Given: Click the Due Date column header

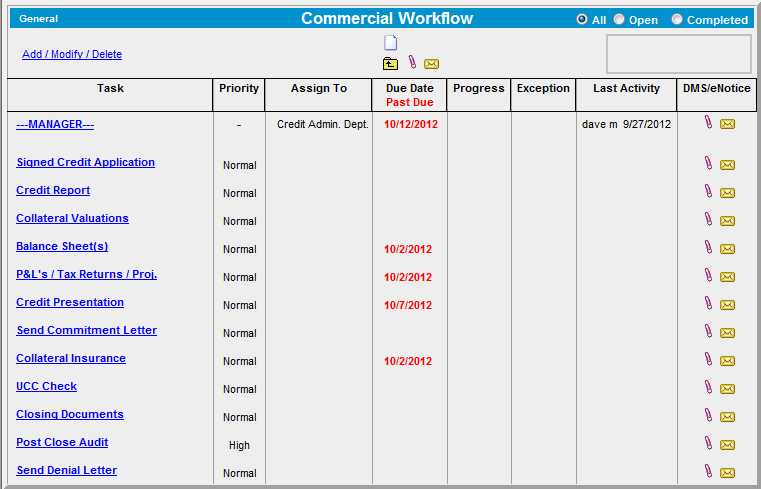Looking at the screenshot, I should coord(410,88).
